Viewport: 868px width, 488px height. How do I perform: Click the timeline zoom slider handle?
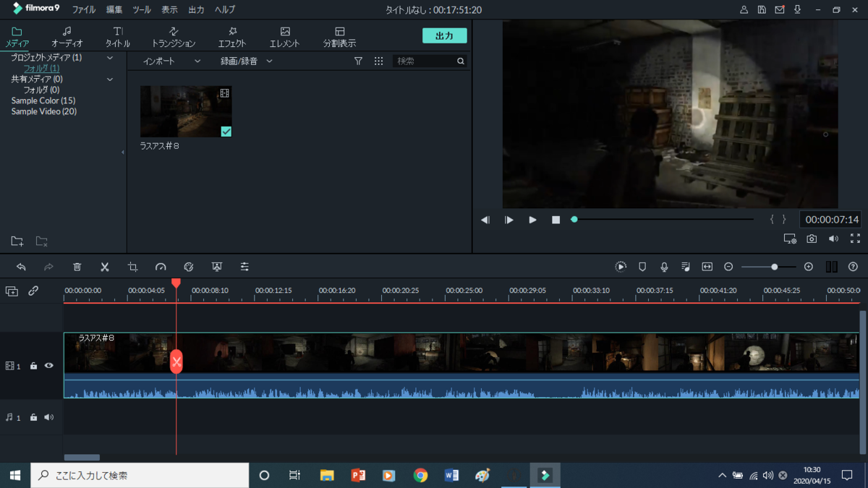point(774,267)
